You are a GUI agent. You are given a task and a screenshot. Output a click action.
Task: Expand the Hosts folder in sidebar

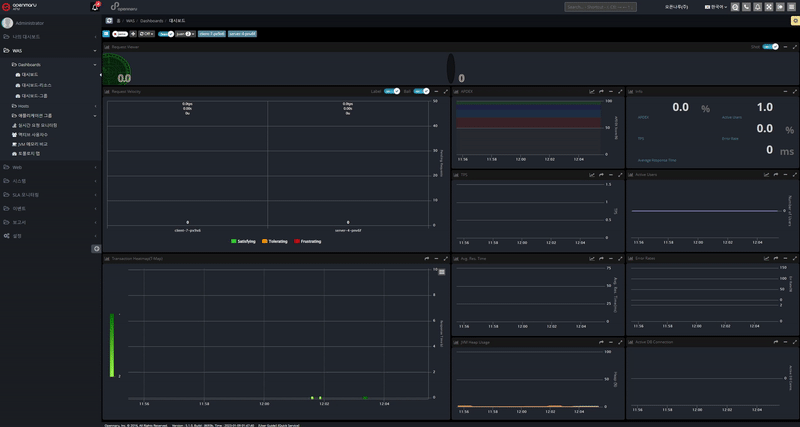(x=24, y=105)
